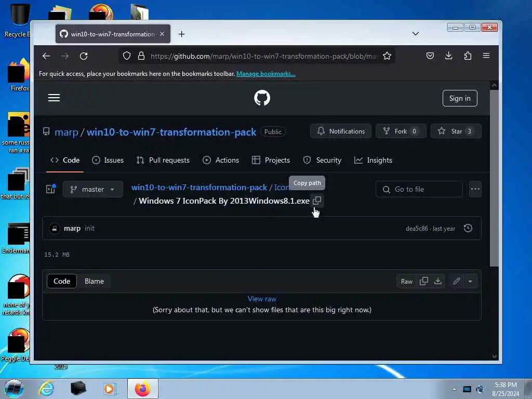532x399 pixels.
Task: Go back using the browser back arrow
Action: 46,56
